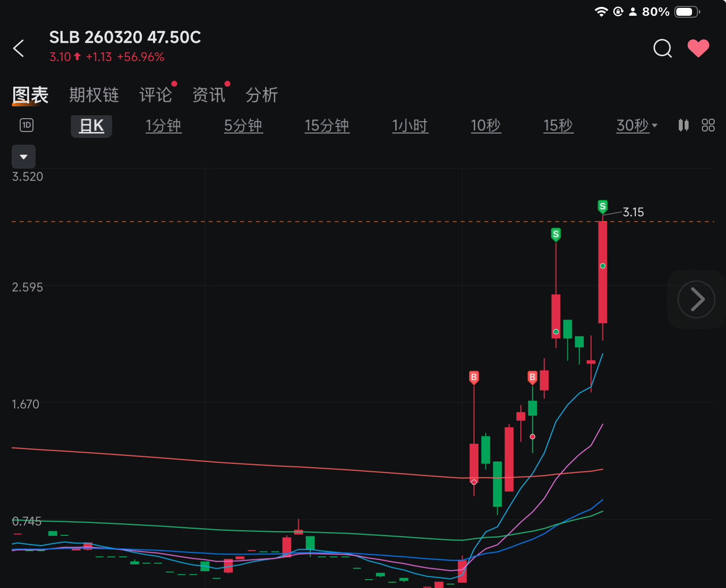Click the top S sell marker at 3.15

coord(602,206)
